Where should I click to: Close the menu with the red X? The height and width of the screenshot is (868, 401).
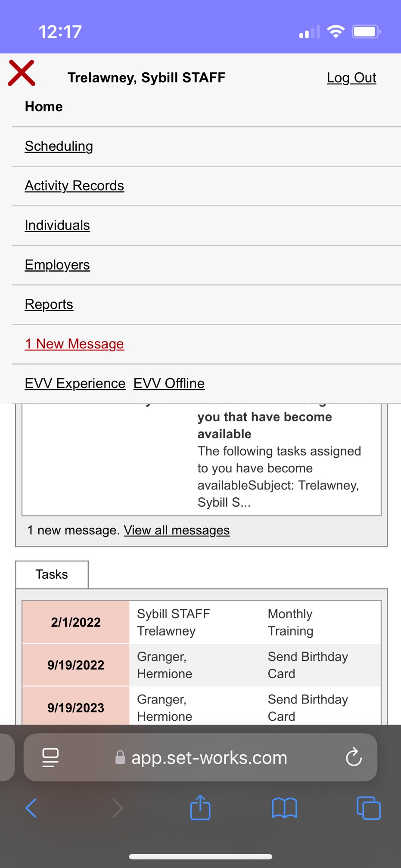click(21, 73)
